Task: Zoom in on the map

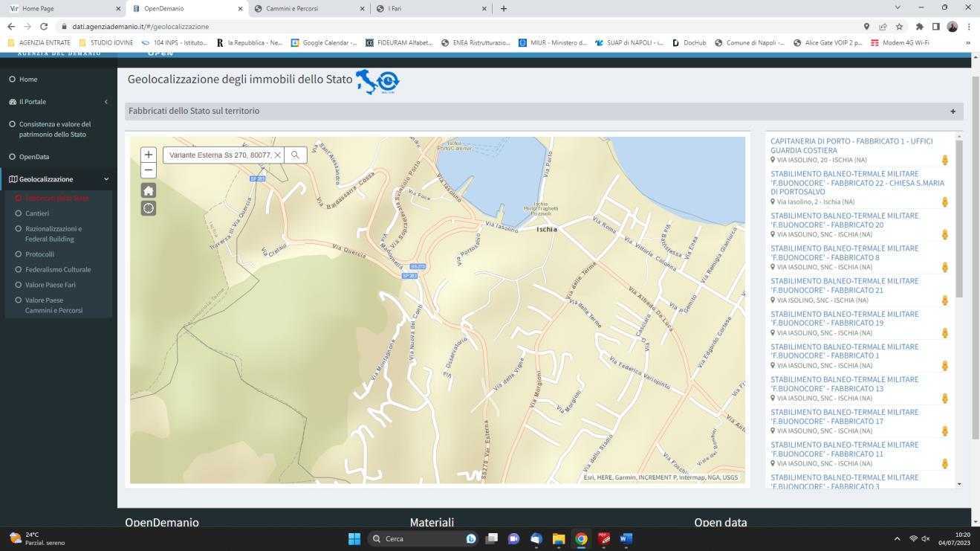Action: [149, 155]
